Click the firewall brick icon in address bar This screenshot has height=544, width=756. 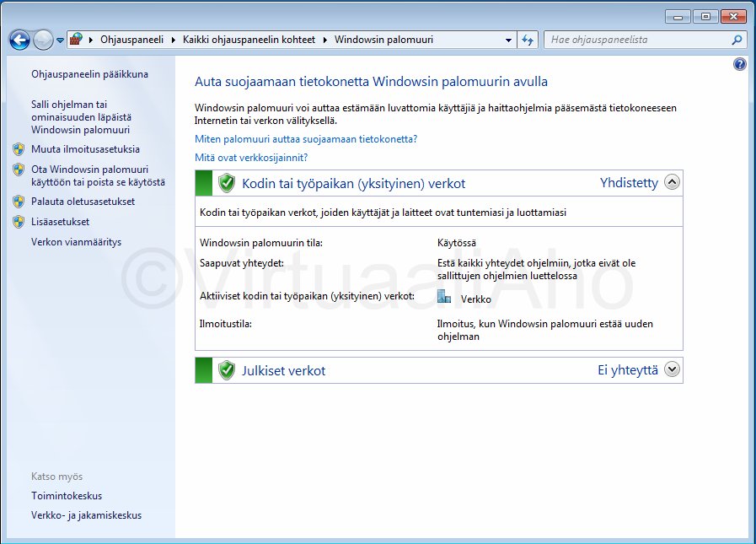[76, 40]
